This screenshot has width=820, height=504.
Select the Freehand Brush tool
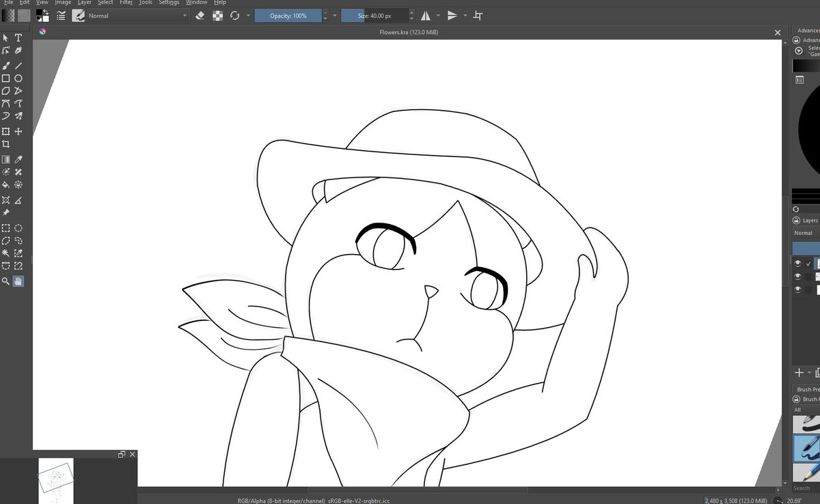coord(5,64)
